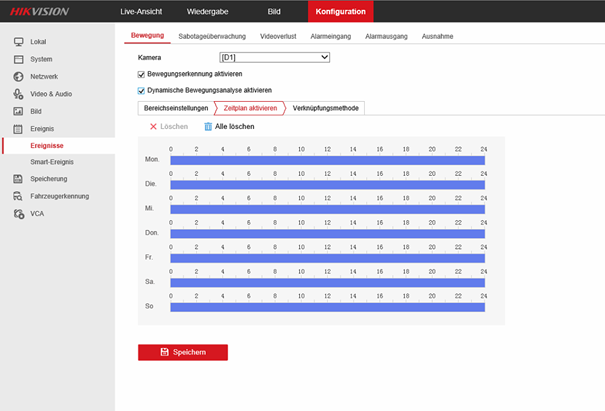This screenshot has width=605, height=411.
Task: Click the Speicherung disk icon
Action: pos(18,179)
